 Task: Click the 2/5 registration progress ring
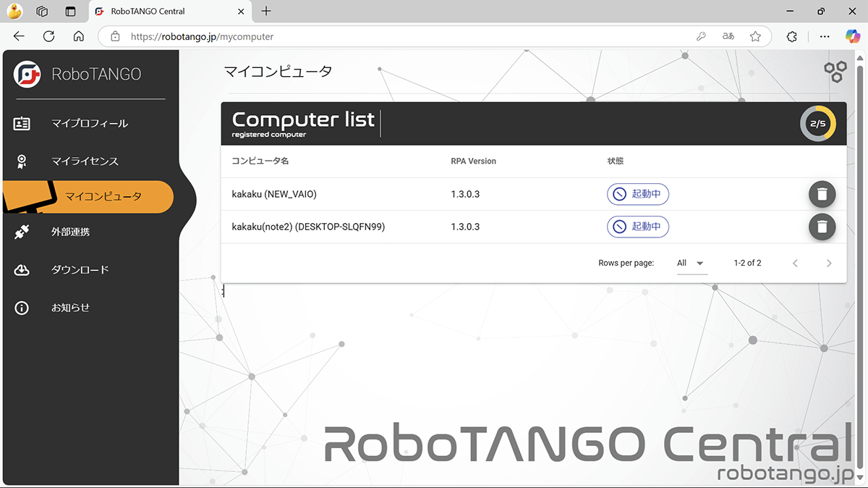tap(817, 124)
